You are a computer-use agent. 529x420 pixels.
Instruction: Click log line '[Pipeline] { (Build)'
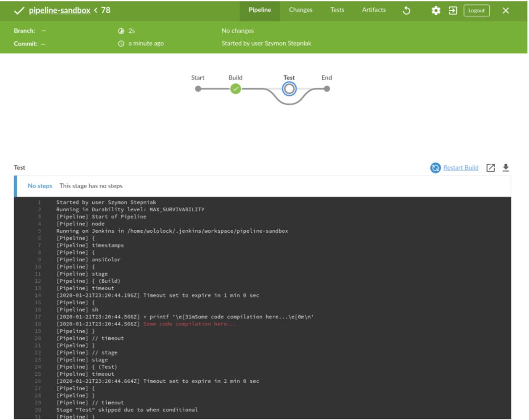pyautogui.click(x=88, y=281)
